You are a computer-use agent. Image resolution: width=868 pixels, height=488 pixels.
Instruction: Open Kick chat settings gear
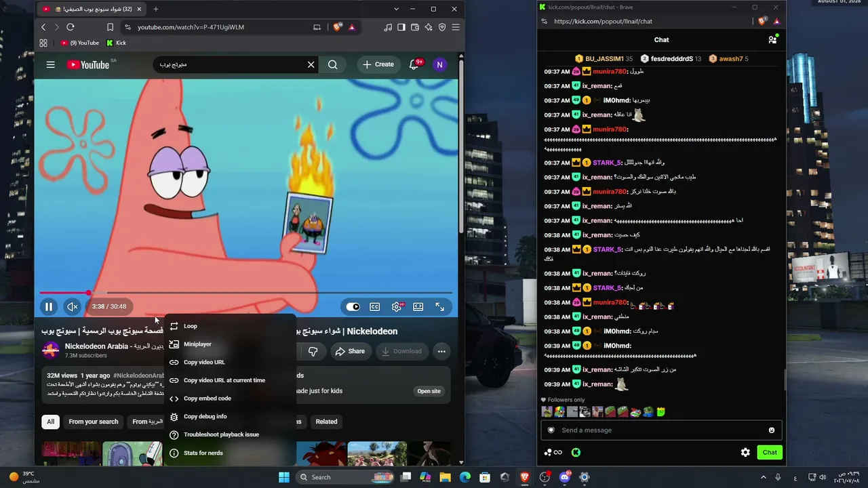tap(745, 452)
